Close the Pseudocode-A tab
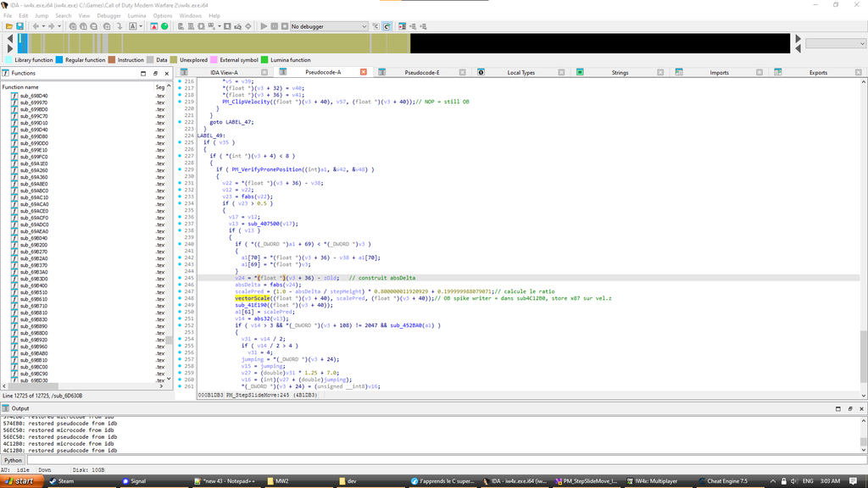 (364, 72)
